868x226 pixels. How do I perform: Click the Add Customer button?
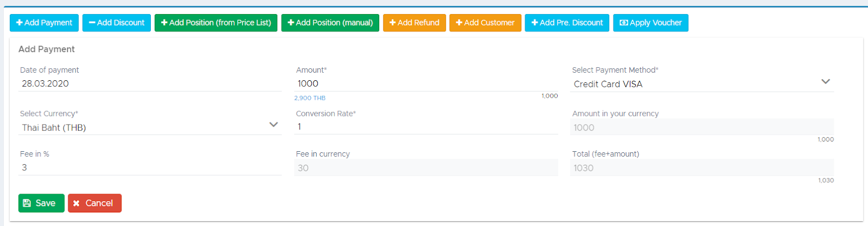[486, 23]
